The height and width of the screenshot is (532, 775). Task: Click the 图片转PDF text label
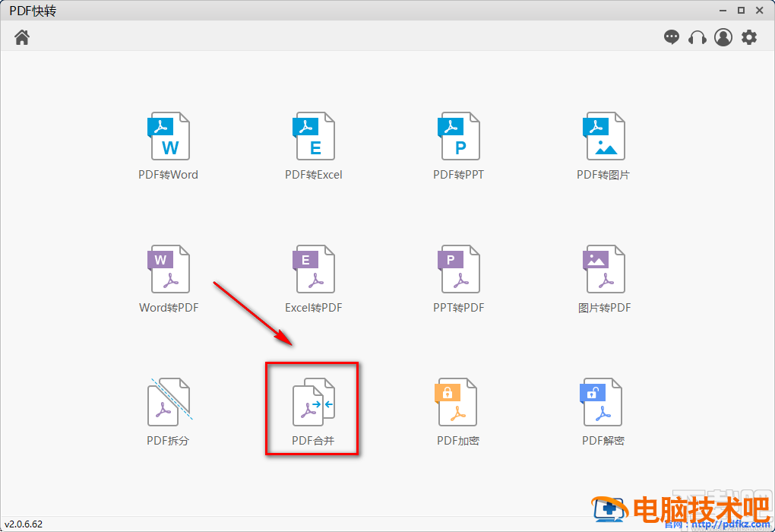(x=605, y=308)
